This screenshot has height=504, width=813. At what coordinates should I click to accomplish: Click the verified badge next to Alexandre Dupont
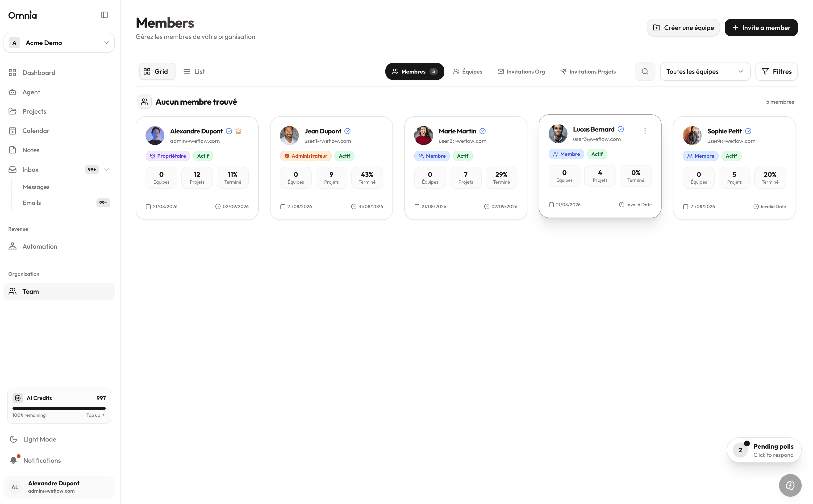229,131
